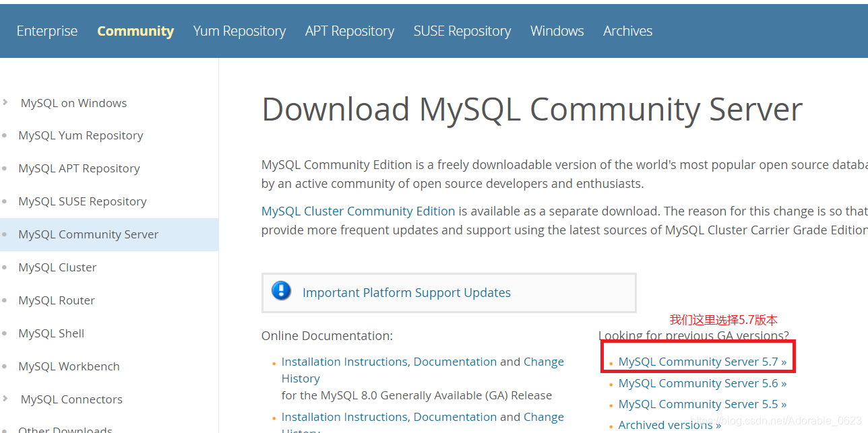Open MySQL Router sidebar link
868x433 pixels.
point(57,300)
